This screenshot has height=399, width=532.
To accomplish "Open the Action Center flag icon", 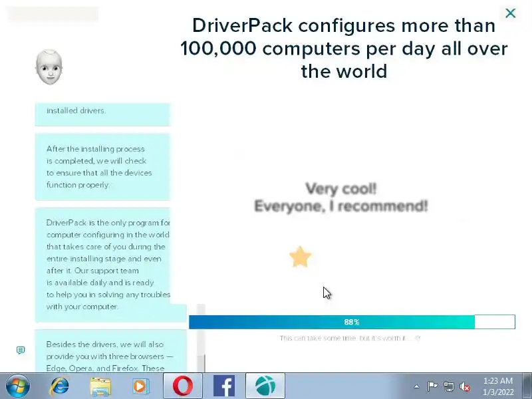I will click(432, 386).
